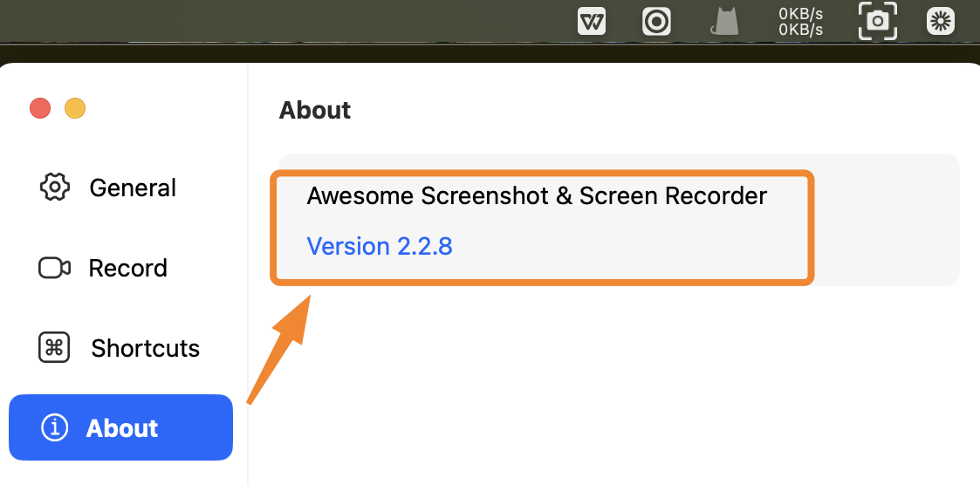
Task: Open the WPS Office menu bar icon
Action: [591, 22]
